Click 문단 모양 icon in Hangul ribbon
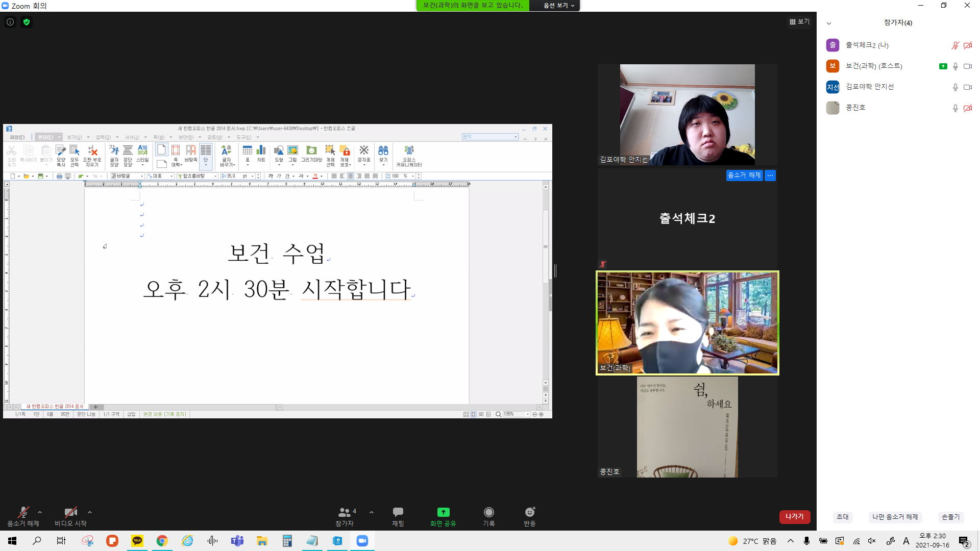Screen dimensions: 980x551 pyautogui.click(x=128, y=156)
